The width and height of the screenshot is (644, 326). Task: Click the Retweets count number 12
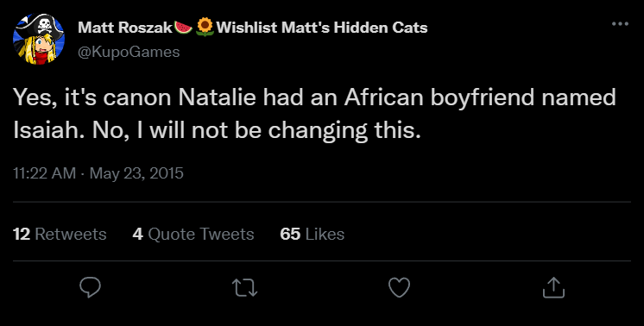click(22, 234)
